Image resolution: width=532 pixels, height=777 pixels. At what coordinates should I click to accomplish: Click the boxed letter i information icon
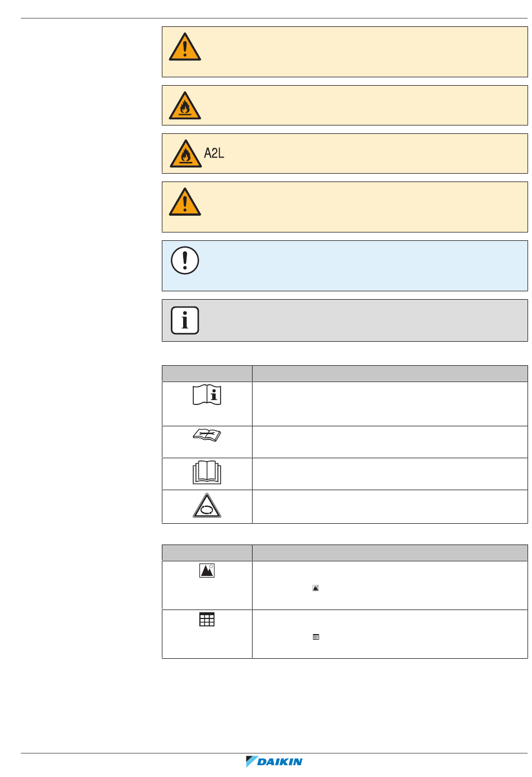tap(185, 320)
